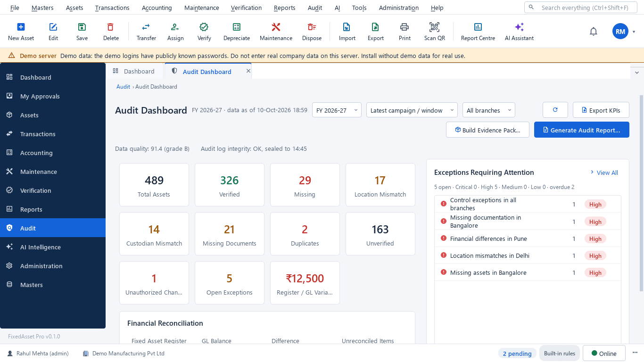Show notifications with the bell icon
The width and height of the screenshot is (644, 362).
coord(594,32)
